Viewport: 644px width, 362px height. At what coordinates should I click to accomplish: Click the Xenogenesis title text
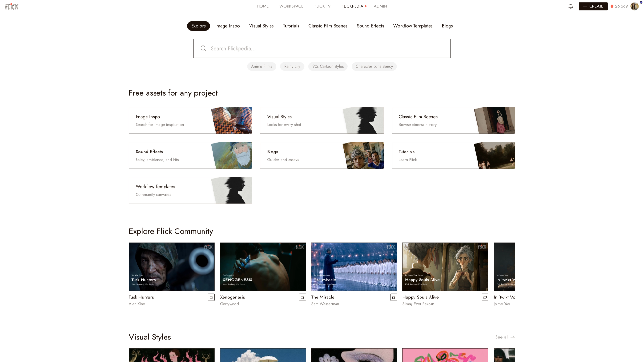tap(232, 297)
